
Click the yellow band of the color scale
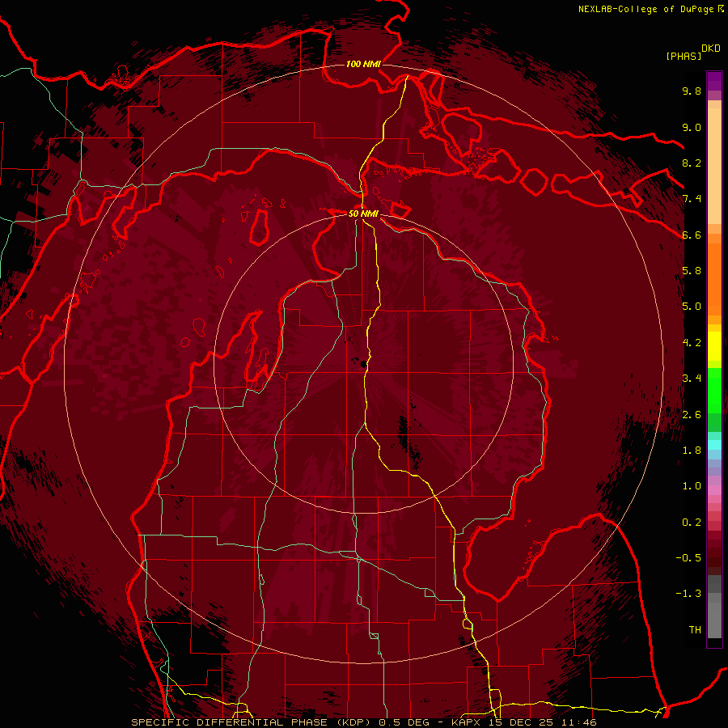click(714, 346)
